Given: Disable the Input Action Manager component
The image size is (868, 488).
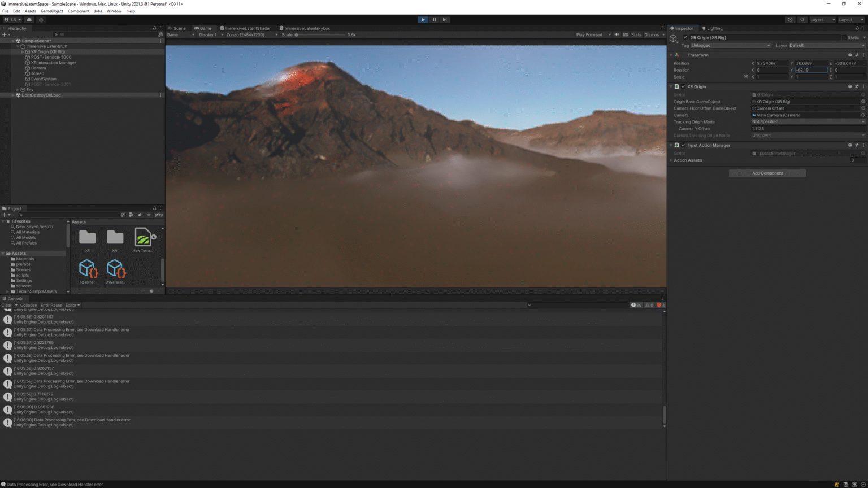Looking at the screenshot, I should click(683, 145).
